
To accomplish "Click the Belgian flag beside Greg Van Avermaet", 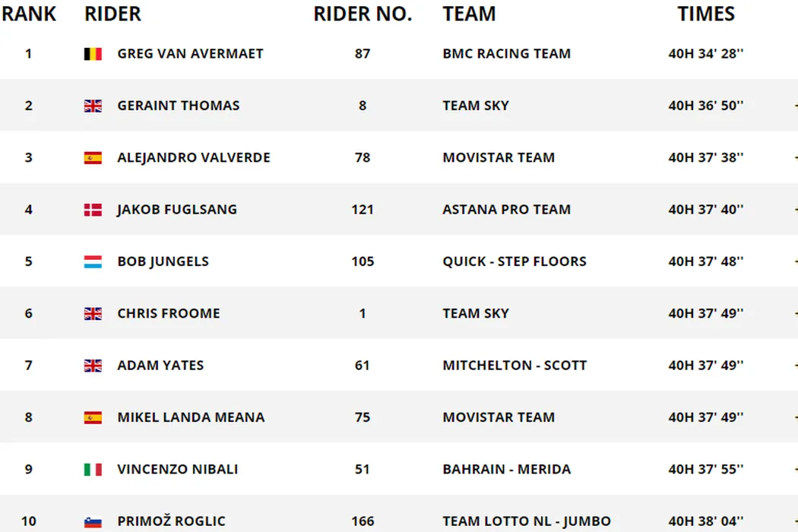I will pos(93,54).
